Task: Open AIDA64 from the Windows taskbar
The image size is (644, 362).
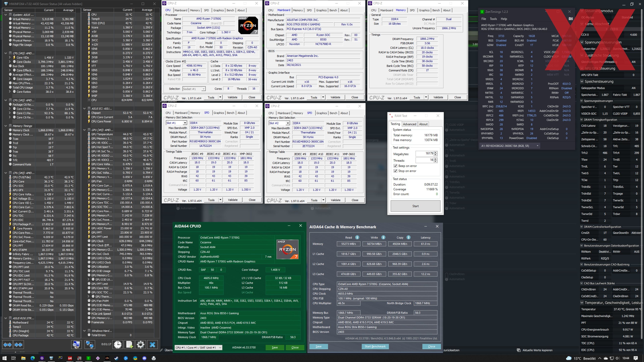Action: 70,358
